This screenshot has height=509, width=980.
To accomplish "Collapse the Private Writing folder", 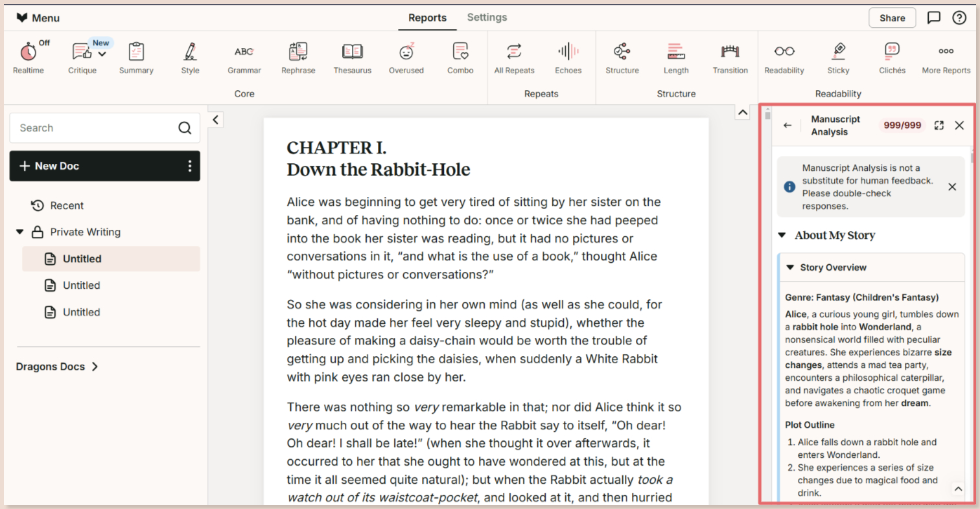I will point(20,232).
